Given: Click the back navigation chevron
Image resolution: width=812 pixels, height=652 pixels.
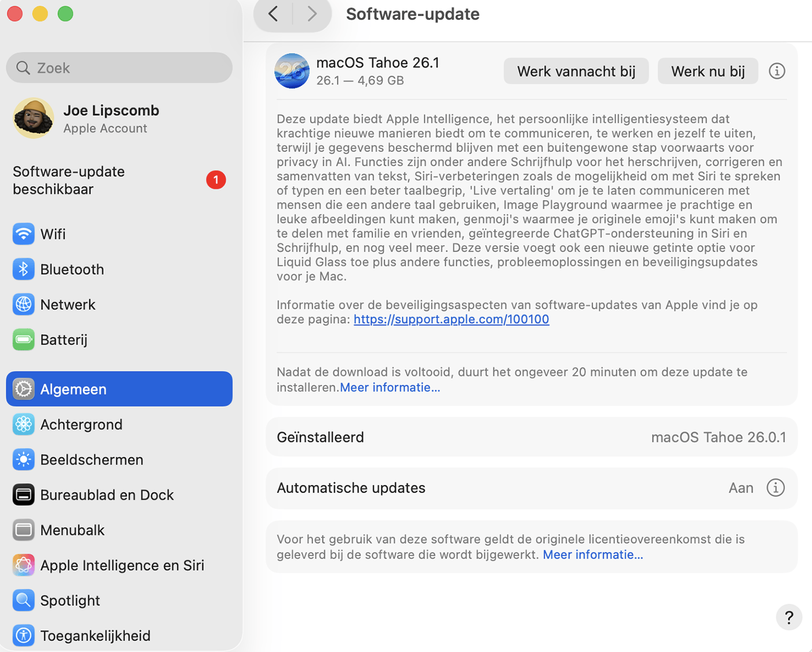Looking at the screenshot, I should [272, 14].
